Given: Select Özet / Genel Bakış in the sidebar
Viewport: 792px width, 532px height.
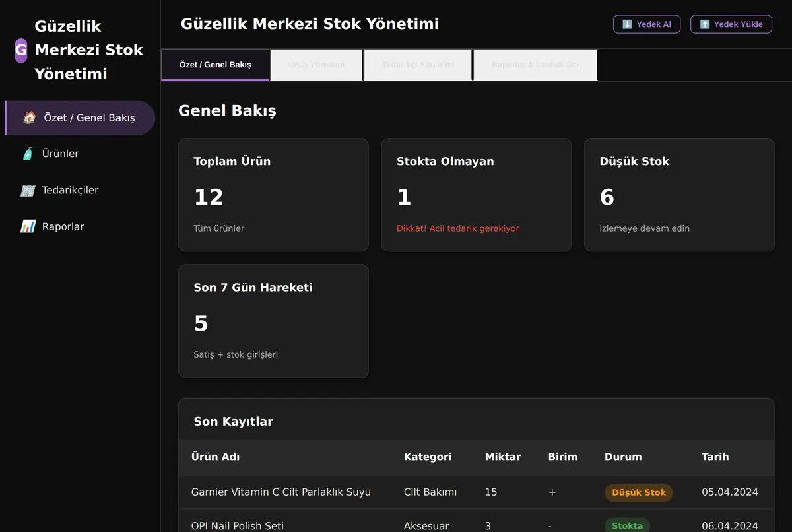Looking at the screenshot, I should (x=80, y=117).
